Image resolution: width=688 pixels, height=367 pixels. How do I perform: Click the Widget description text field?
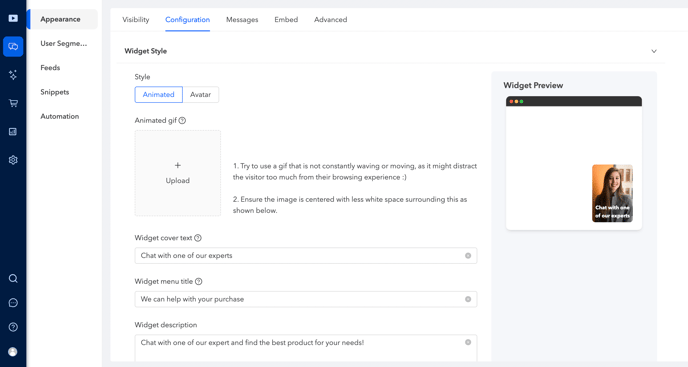[x=306, y=348]
